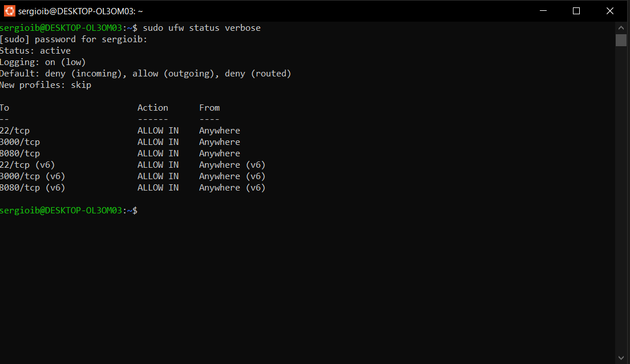630x364 pixels.
Task: Click the New profiles: skip line
Action: click(46, 85)
